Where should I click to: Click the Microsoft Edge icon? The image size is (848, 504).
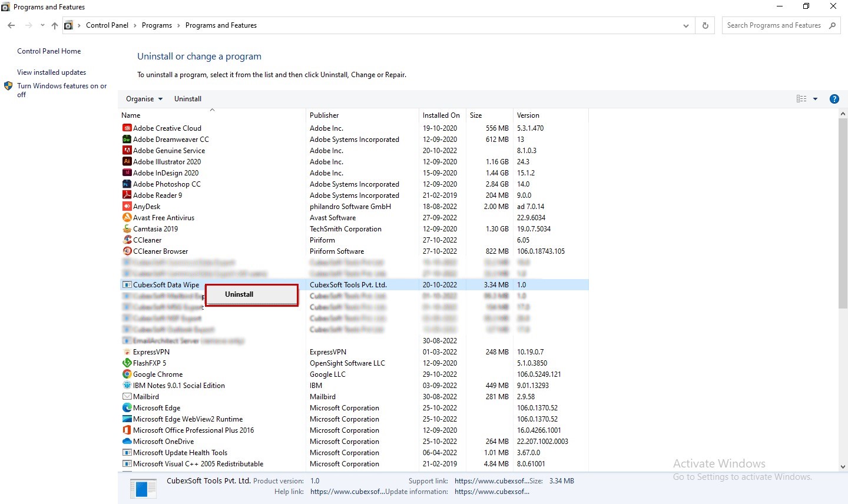click(x=127, y=407)
